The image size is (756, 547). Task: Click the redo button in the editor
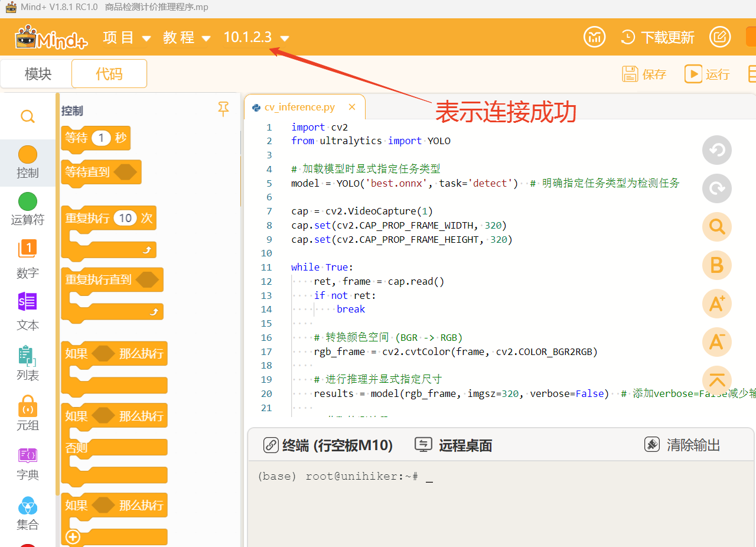click(x=717, y=188)
